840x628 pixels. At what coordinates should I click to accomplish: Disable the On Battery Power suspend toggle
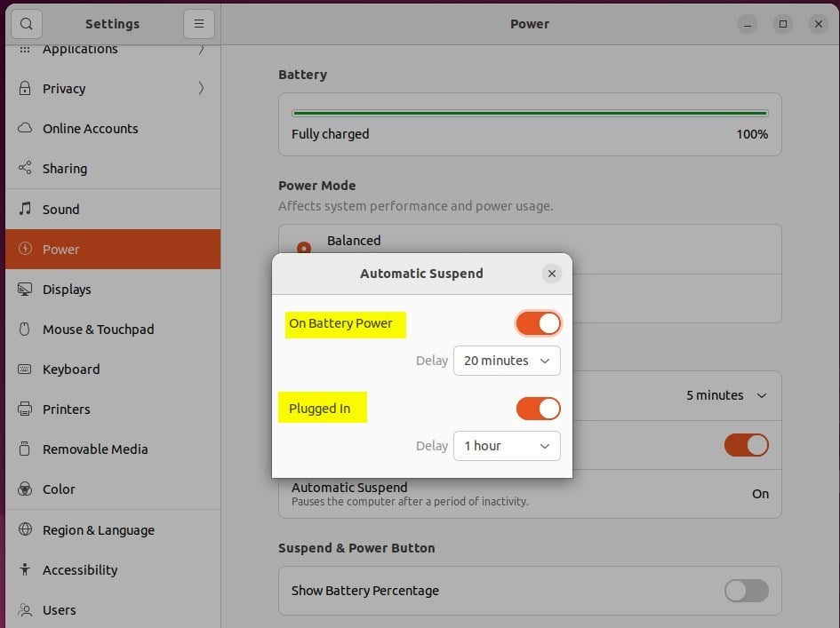[538, 323]
